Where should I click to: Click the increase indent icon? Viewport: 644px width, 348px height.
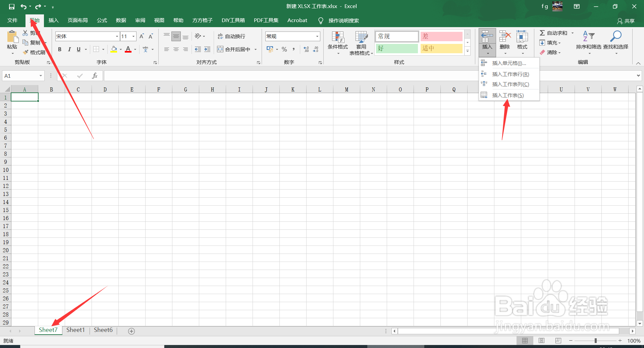pos(207,49)
